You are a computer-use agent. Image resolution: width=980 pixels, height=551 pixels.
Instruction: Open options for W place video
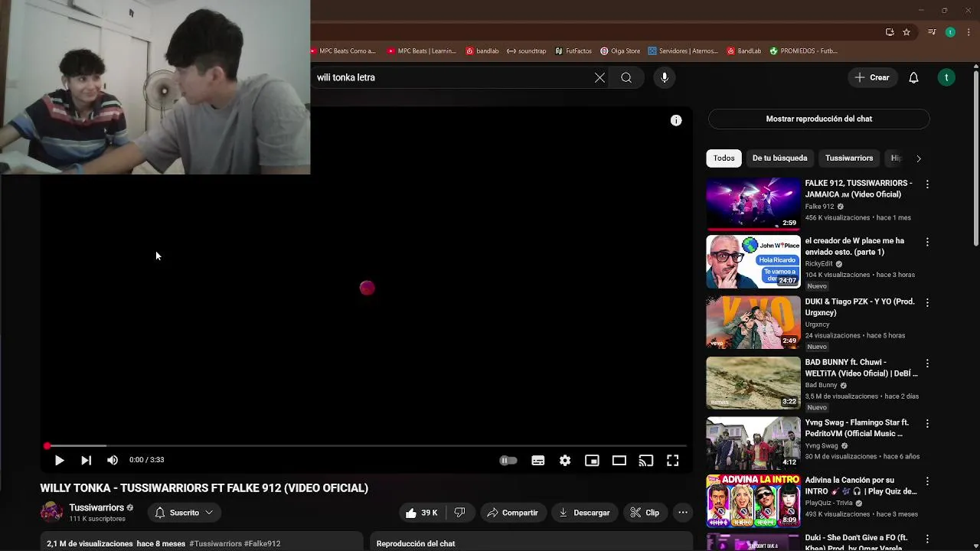(927, 242)
